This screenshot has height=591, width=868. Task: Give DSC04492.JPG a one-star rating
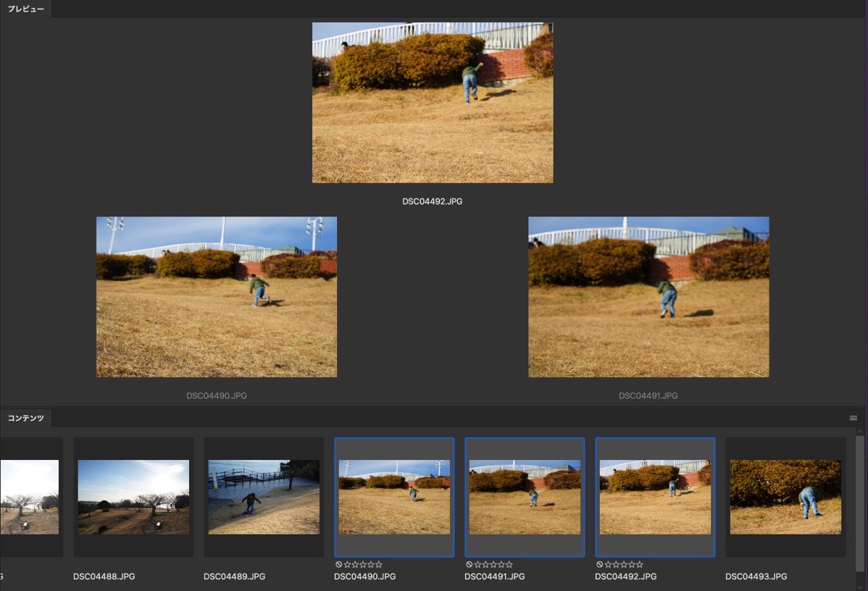[608, 564]
